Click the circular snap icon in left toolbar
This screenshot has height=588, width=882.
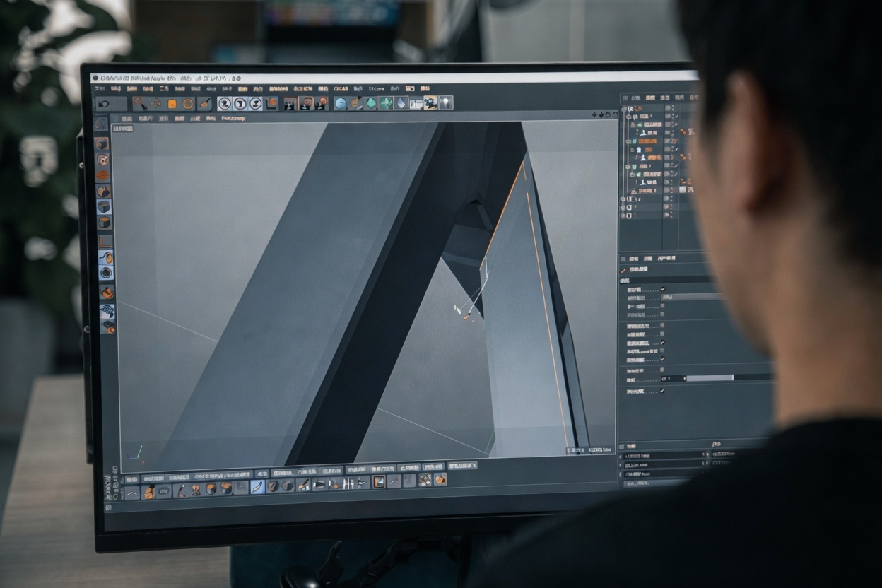click(x=106, y=273)
